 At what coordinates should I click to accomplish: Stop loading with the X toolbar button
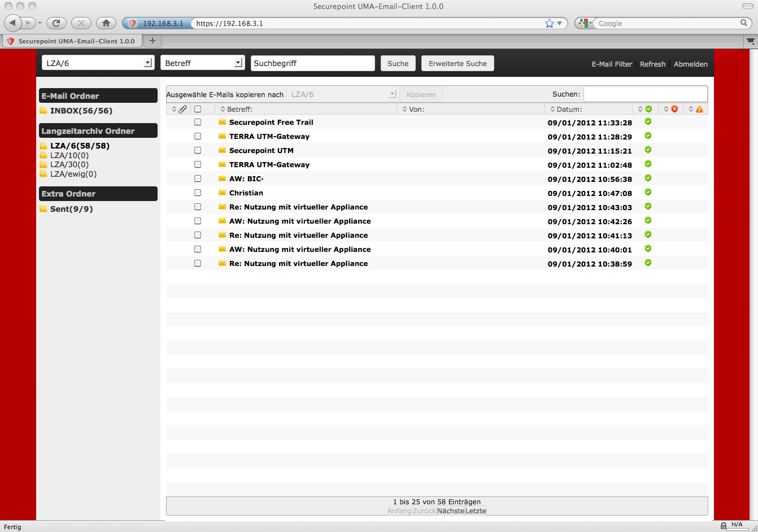[x=81, y=23]
